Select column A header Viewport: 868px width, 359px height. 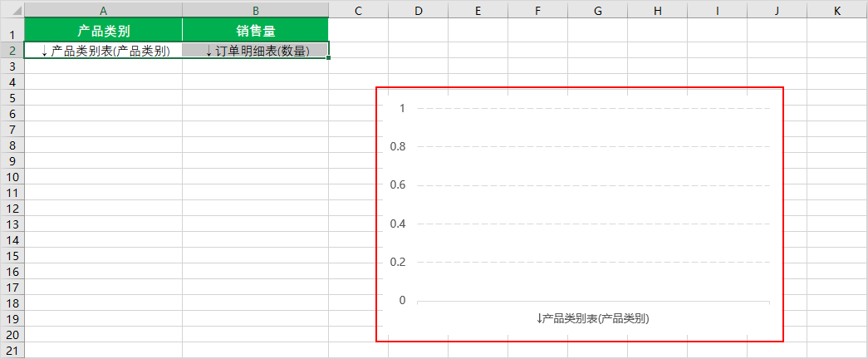[x=104, y=10]
